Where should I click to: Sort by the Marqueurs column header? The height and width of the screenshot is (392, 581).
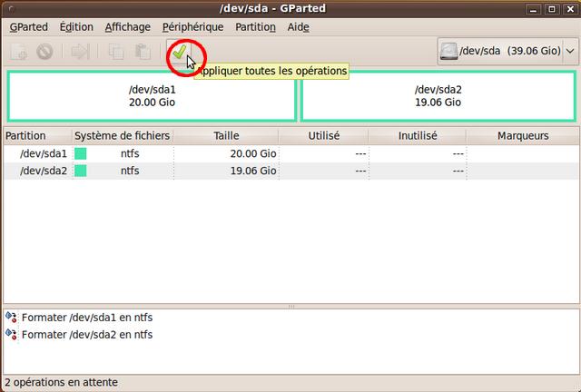tap(523, 136)
